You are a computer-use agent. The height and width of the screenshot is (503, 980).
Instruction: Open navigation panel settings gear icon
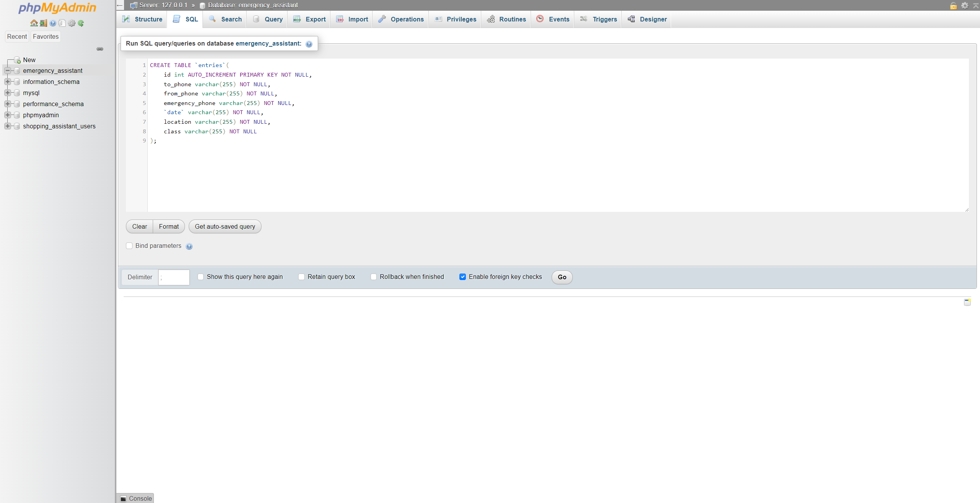pyautogui.click(x=72, y=23)
